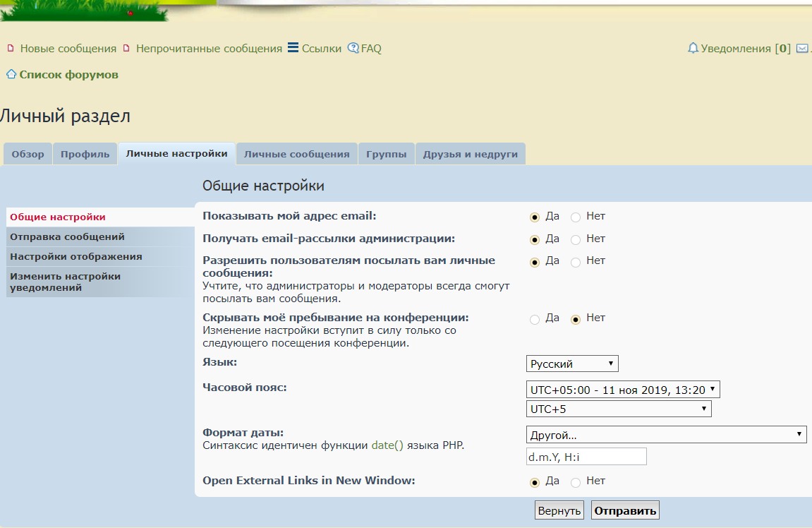812x528 pixels.
Task: Expand the UTC+05:00 timezone dropdown
Action: [623, 390]
